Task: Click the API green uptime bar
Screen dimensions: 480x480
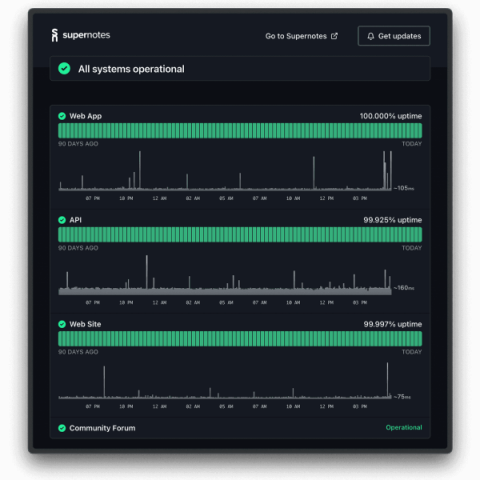Action: click(240, 235)
